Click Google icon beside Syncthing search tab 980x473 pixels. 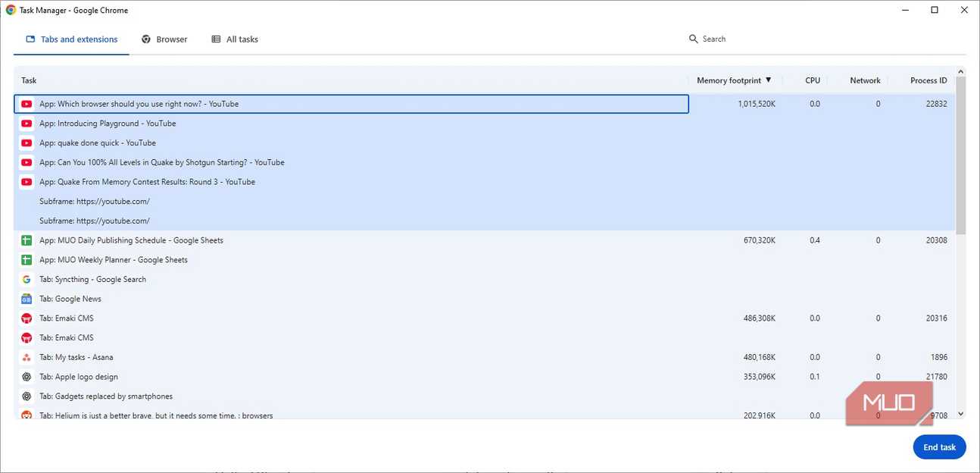[27, 280]
